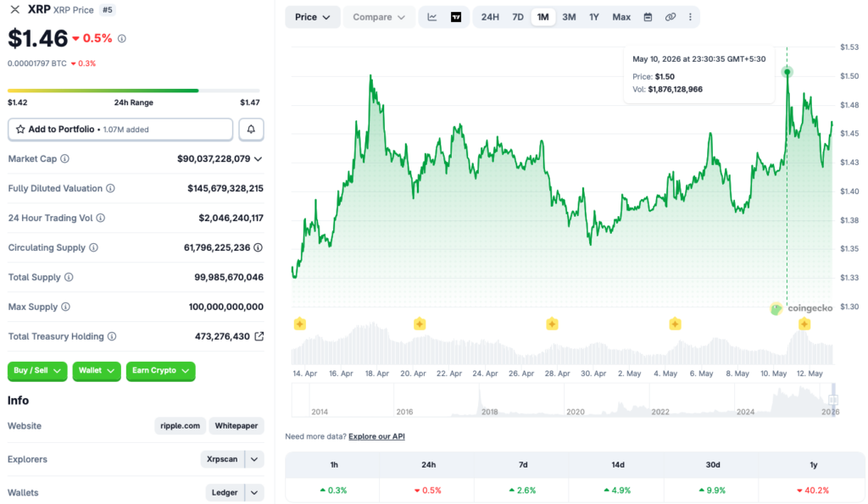Switch to TradingView chart icon

(456, 17)
